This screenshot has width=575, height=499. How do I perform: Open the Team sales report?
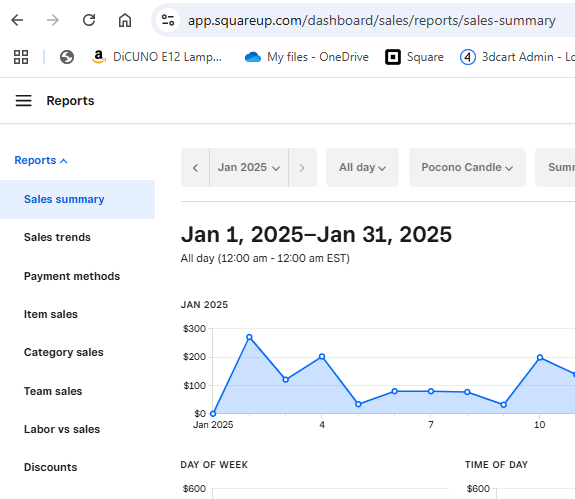53,391
